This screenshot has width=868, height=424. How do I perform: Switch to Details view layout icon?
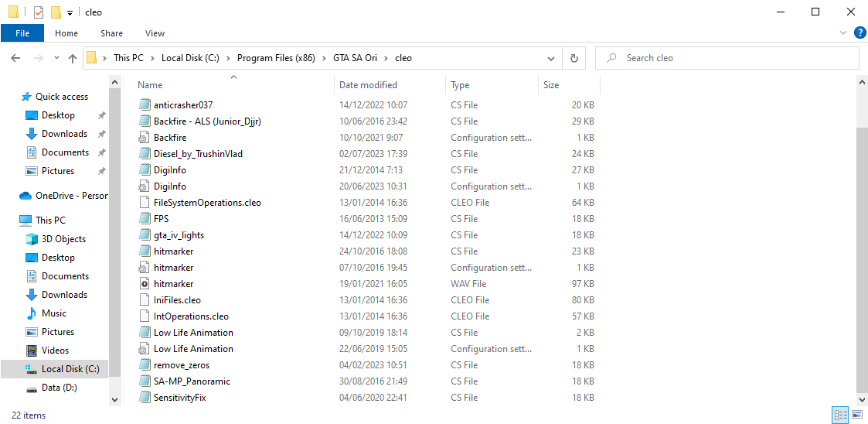coord(841,415)
